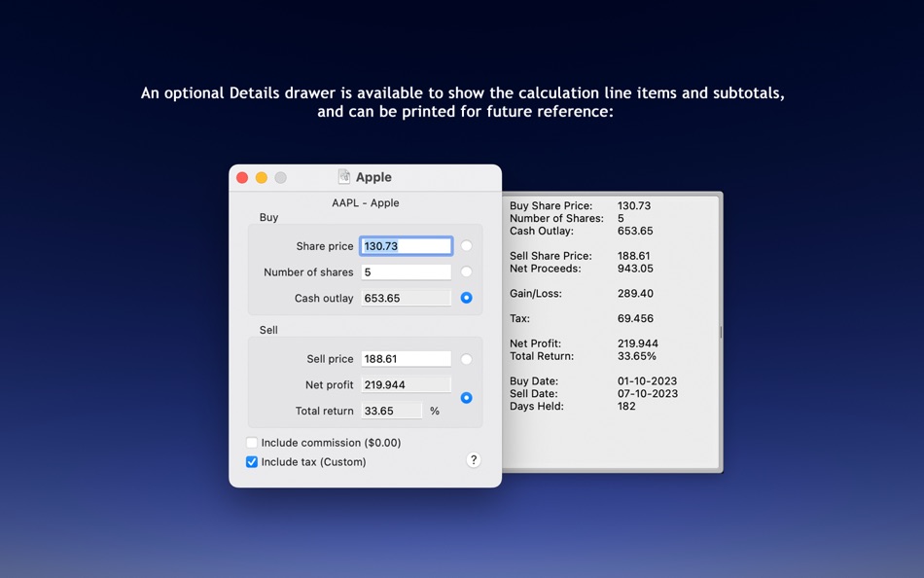Image resolution: width=924 pixels, height=578 pixels.
Task: Click the Number of shares input field
Action: click(406, 271)
